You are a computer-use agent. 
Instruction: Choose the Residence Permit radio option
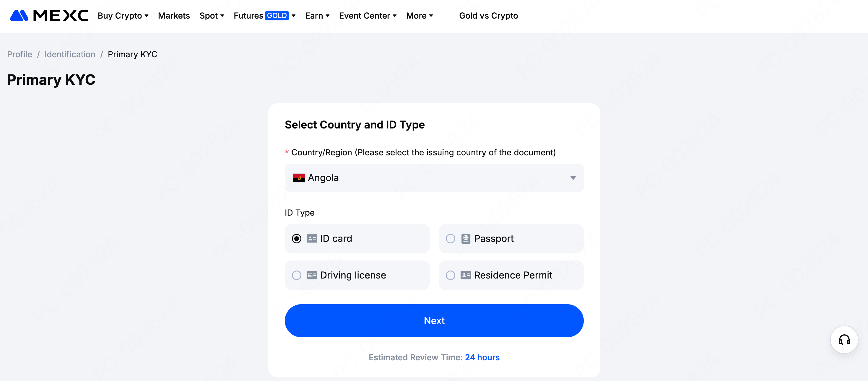451,275
